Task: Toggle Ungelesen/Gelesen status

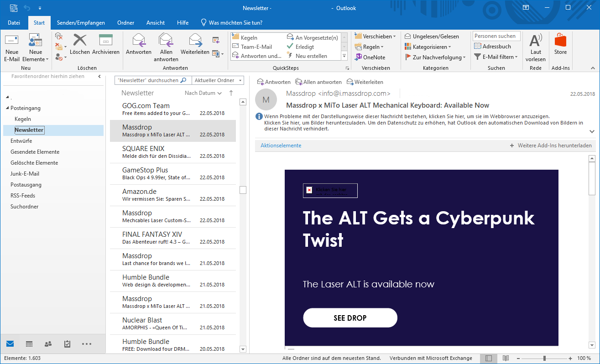Action: pyautogui.click(x=432, y=36)
